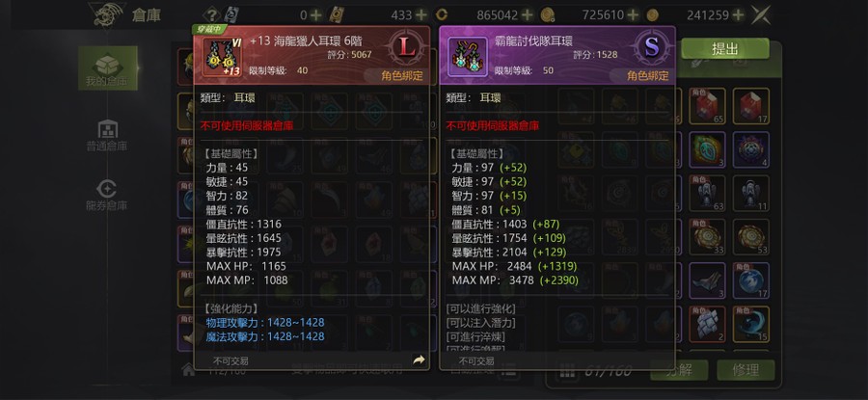Switch to the Normal Warehouse (普通倉庫) tab
Screen dimensions: 868x400
click(107, 135)
